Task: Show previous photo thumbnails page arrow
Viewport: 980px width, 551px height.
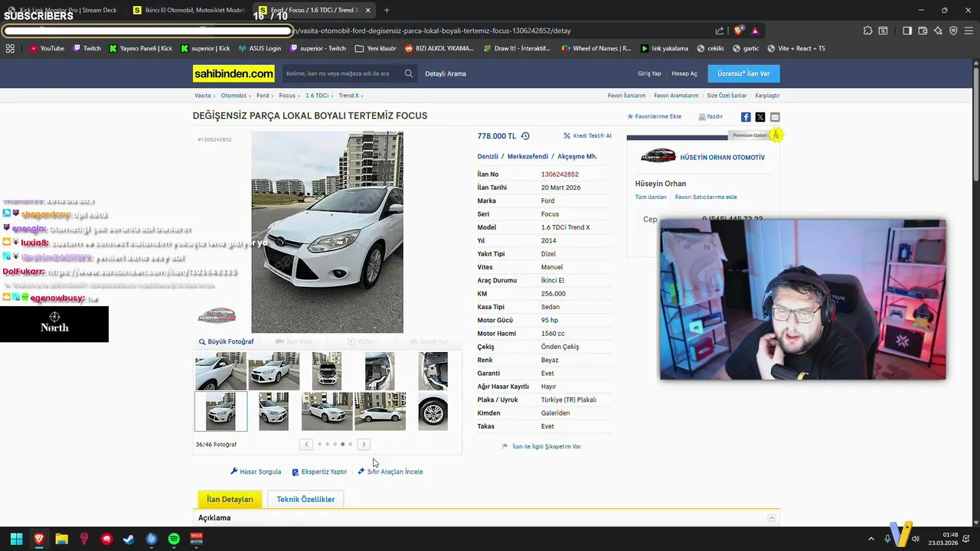Action: coord(306,444)
